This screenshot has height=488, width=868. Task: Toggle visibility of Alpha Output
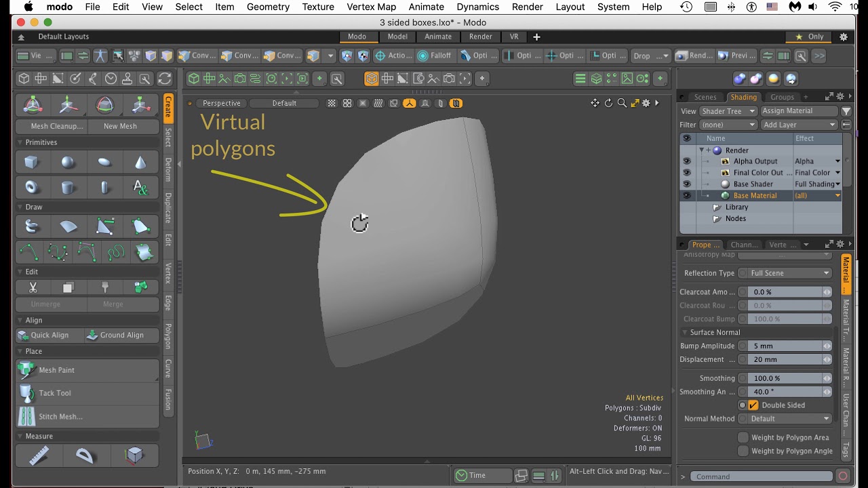[x=687, y=161]
